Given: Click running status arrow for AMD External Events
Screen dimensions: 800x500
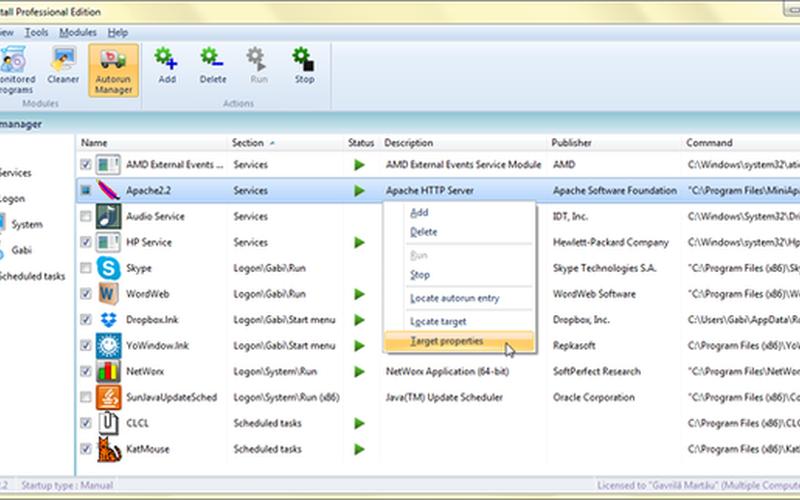Looking at the screenshot, I should point(360,165).
